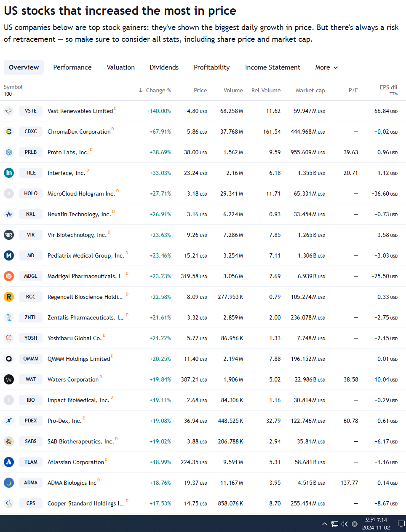The height and width of the screenshot is (532, 406).
Task: Click the 60.78 P/E value
Action: [351, 421]
